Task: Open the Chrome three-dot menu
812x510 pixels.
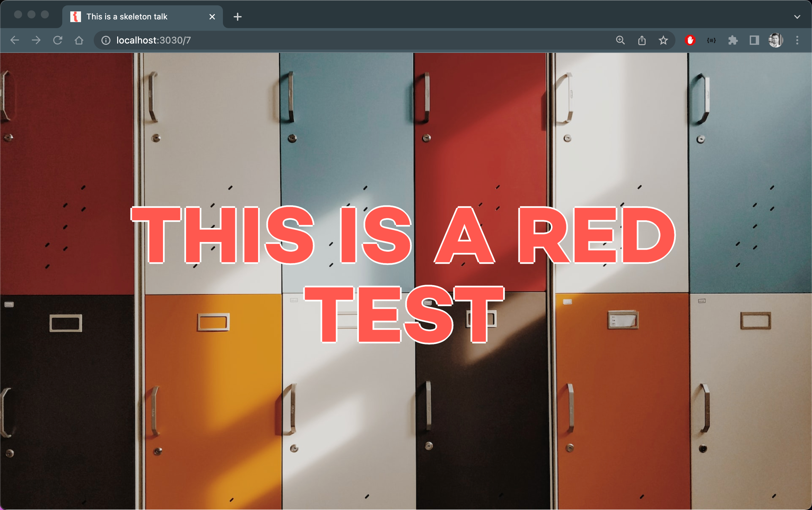Action: tap(797, 40)
